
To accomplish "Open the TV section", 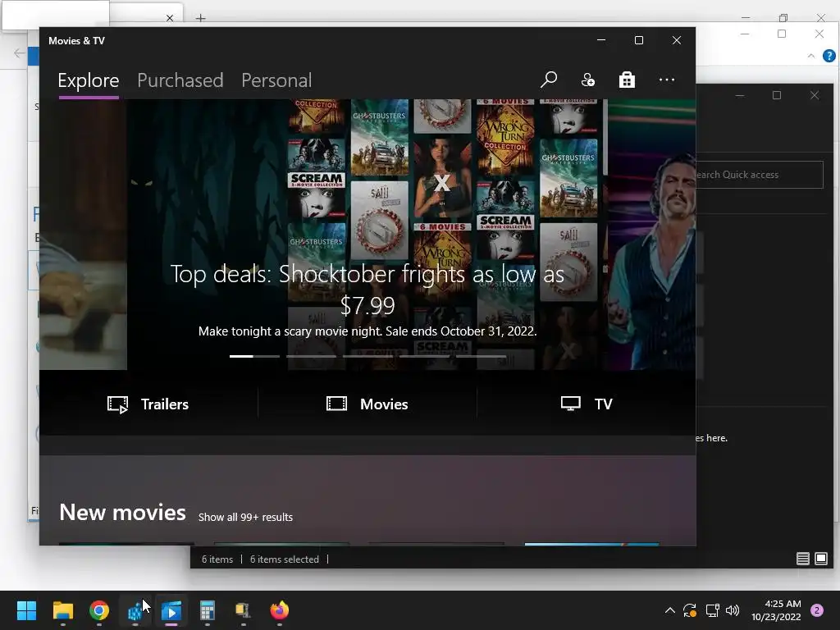I will [587, 404].
